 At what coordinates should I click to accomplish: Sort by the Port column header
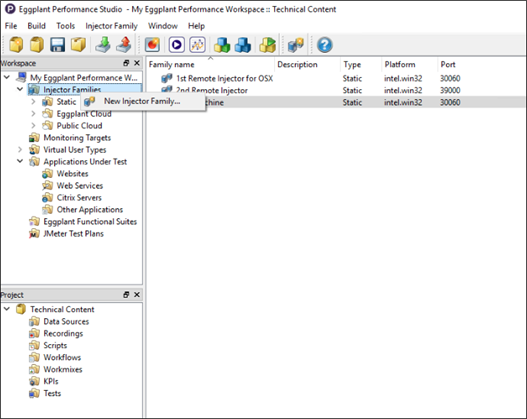point(448,64)
